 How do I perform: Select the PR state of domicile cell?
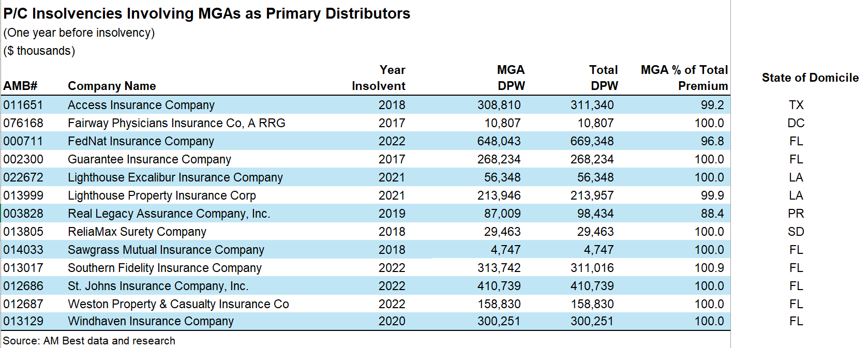[796, 214]
